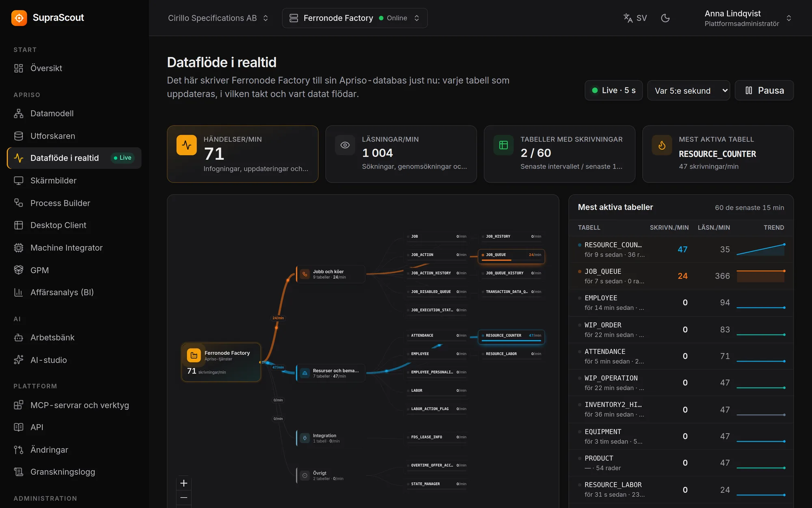Click the Ändringar branch icon

[19, 449]
